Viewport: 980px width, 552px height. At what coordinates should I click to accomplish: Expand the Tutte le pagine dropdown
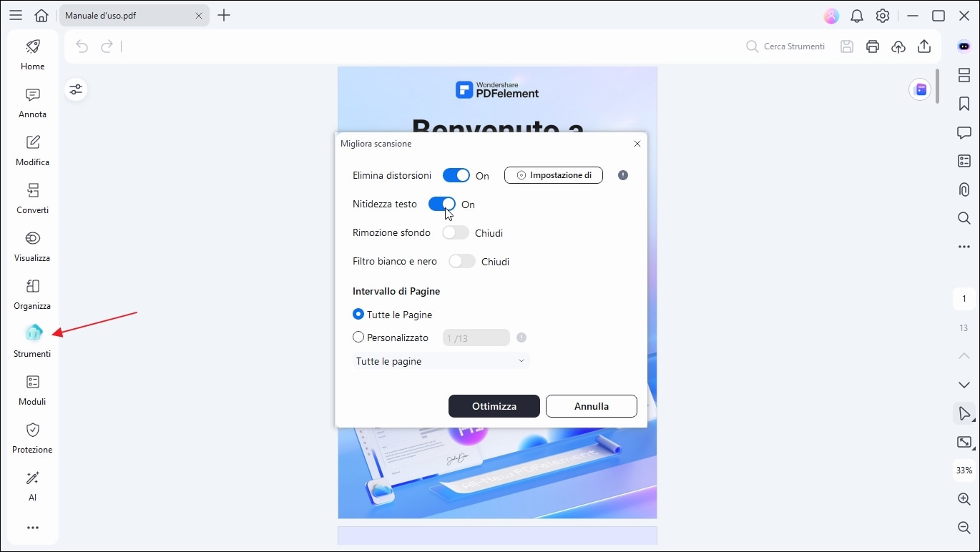441,361
